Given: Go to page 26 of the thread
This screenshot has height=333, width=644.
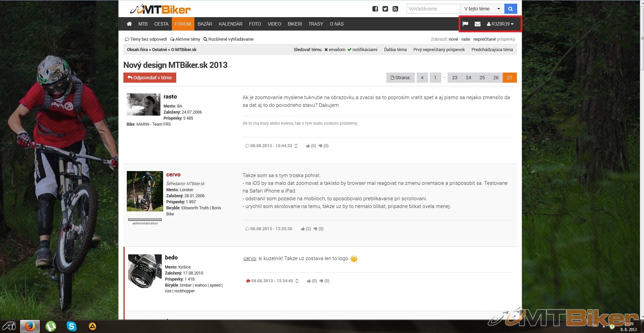Looking at the screenshot, I should pyautogui.click(x=496, y=78).
